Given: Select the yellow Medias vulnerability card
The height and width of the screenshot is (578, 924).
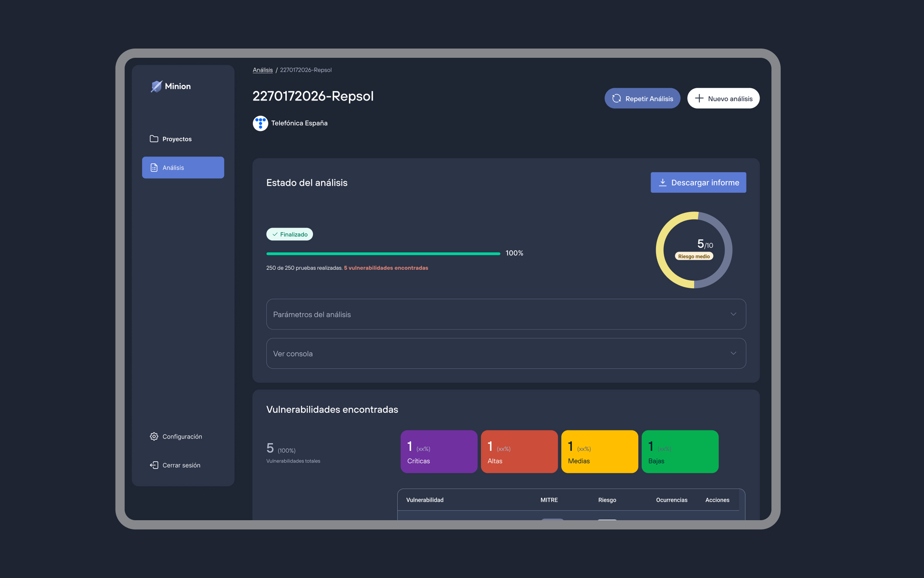Looking at the screenshot, I should tap(599, 452).
